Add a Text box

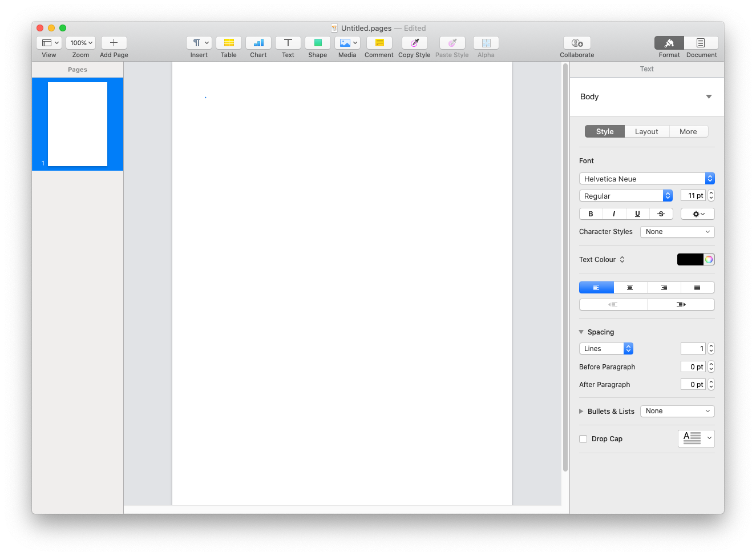288,43
